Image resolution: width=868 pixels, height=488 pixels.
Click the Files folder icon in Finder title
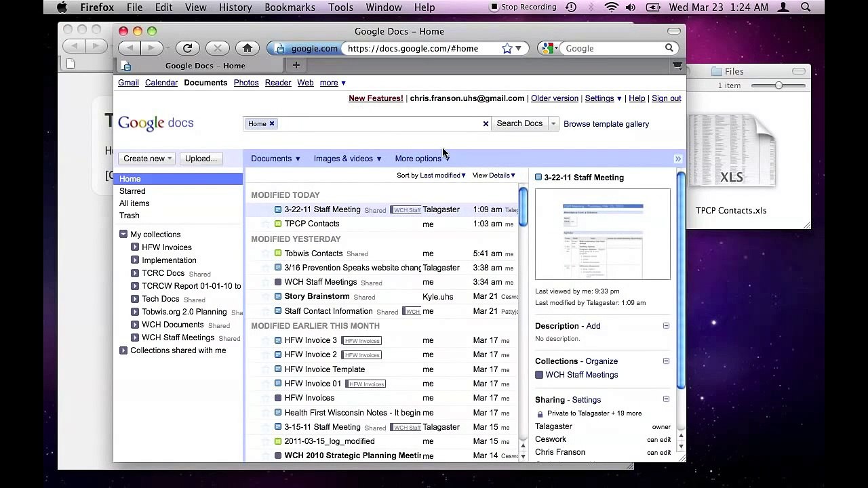click(716, 71)
